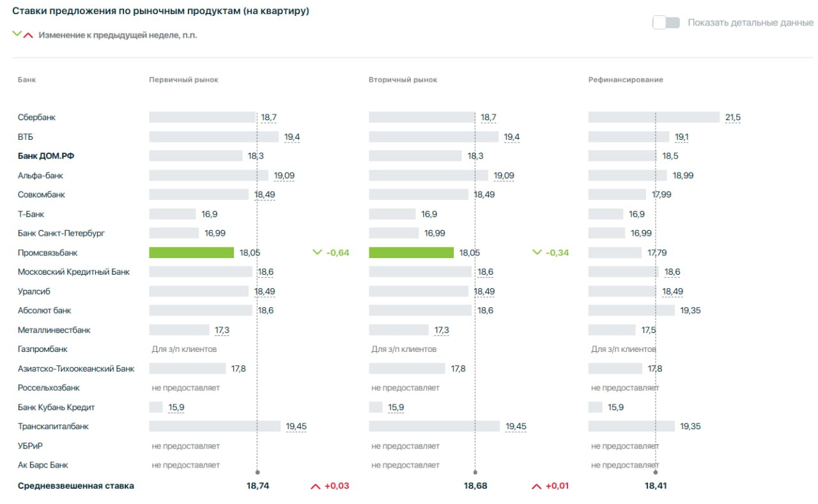Image resolution: width=818 pixels, height=504 pixels.
Task: Click the Рефинансирование column header
Action: pyautogui.click(x=626, y=80)
